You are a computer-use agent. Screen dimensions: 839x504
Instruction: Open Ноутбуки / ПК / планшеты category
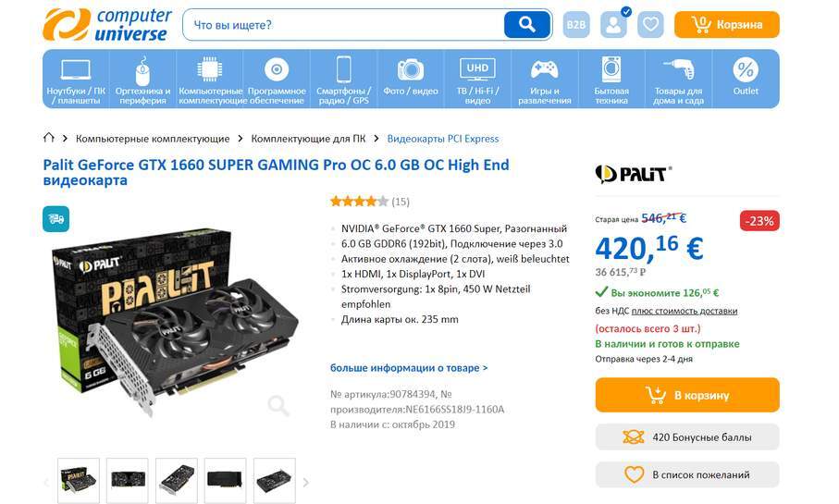coord(76,79)
